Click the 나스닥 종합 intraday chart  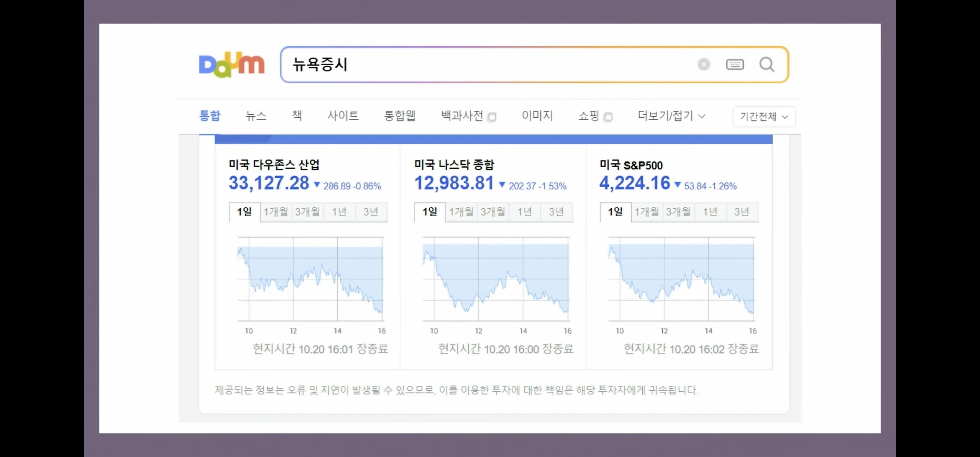click(496, 279)
